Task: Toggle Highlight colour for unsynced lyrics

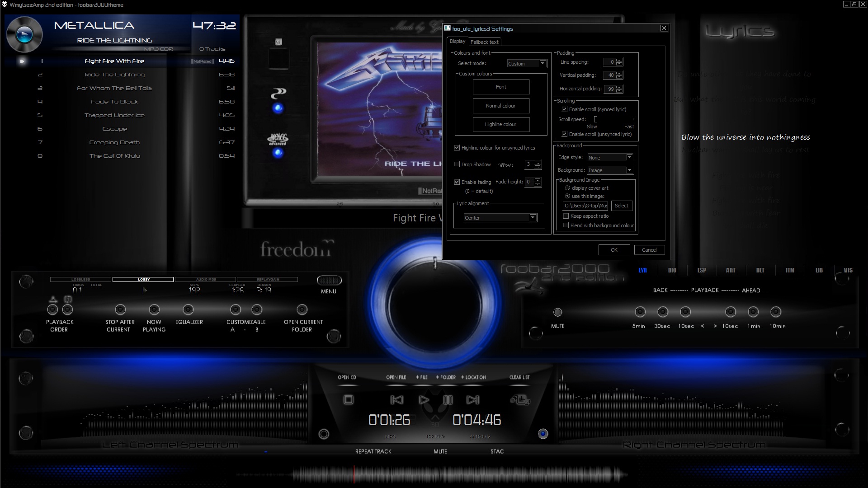Action: coord(457,148)
